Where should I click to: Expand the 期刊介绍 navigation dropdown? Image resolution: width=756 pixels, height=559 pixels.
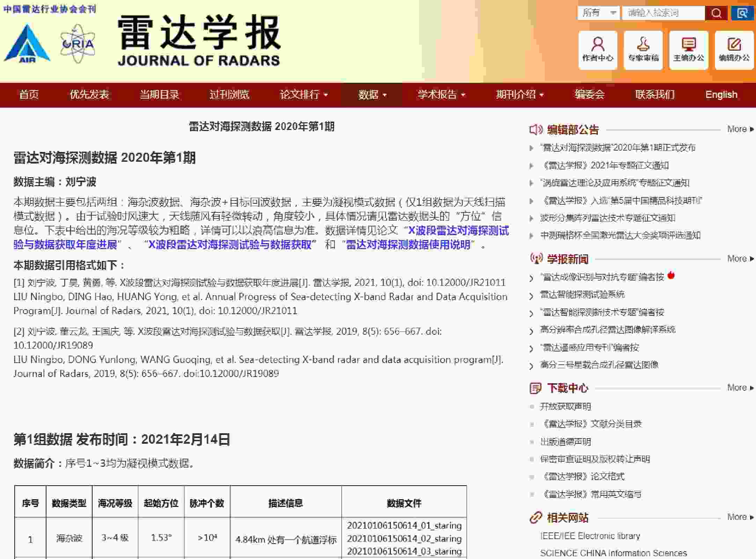coord(520,95)
